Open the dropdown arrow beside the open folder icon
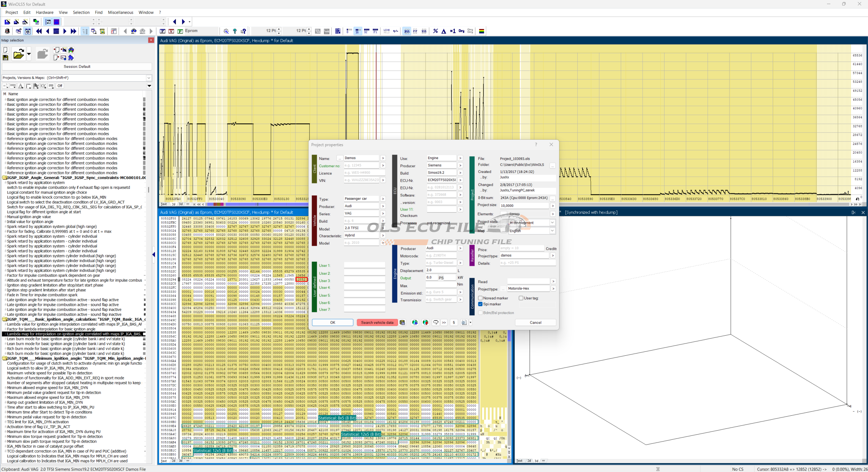868x472 pixels. 29,54
